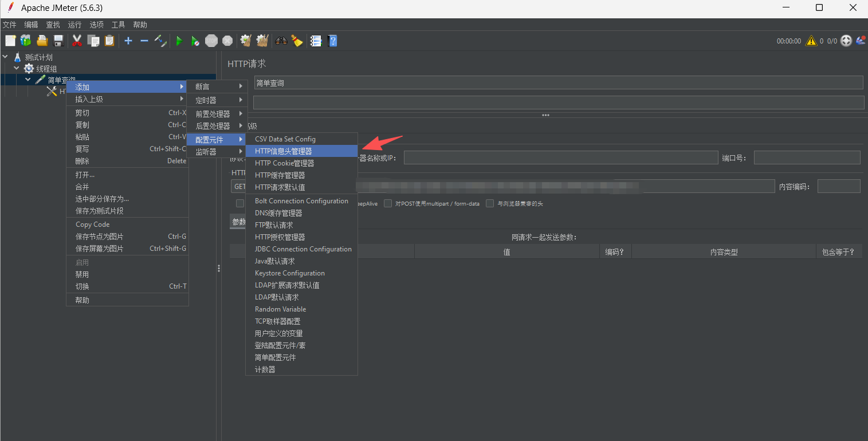Click the 端口号 input field
The height and width of the screenshot is (441, 868).
point(807,157)
